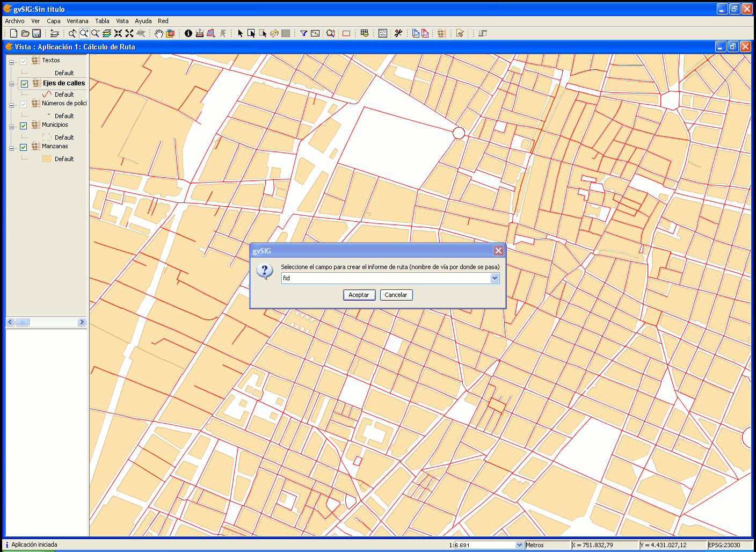The image size is (756, 552).
Task: Zoom to full extent of layers
Action: click(107, 33)
